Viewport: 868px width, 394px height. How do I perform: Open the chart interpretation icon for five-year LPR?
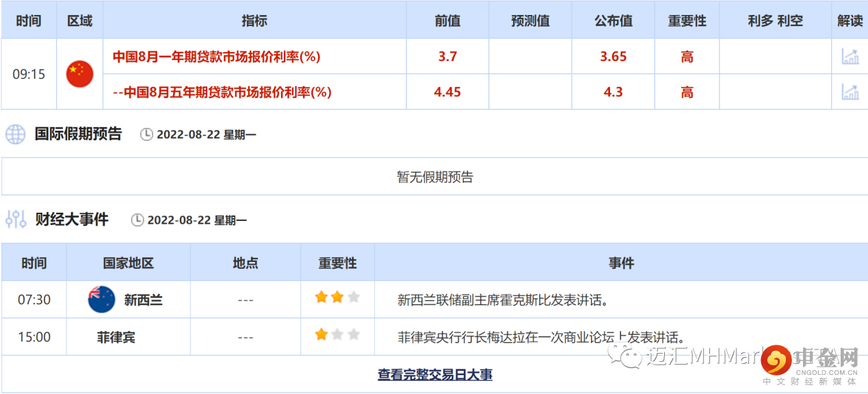(850, 90)
